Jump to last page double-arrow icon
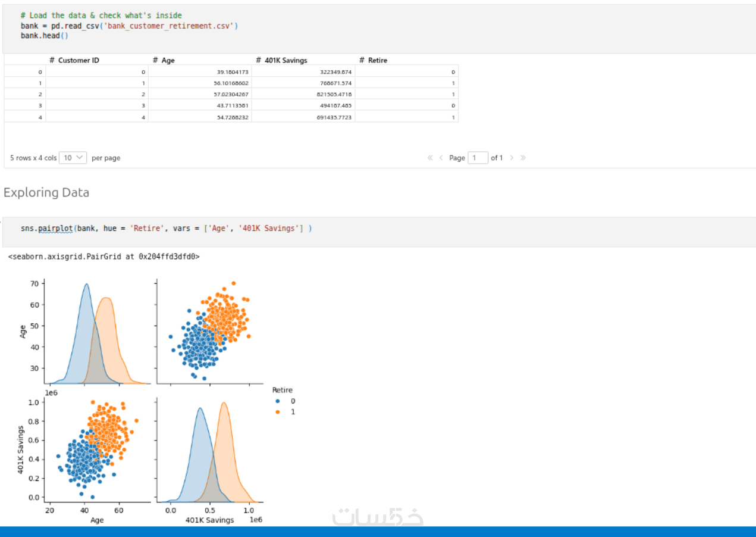Screen dimensions: 756x537 click(523, 158)
